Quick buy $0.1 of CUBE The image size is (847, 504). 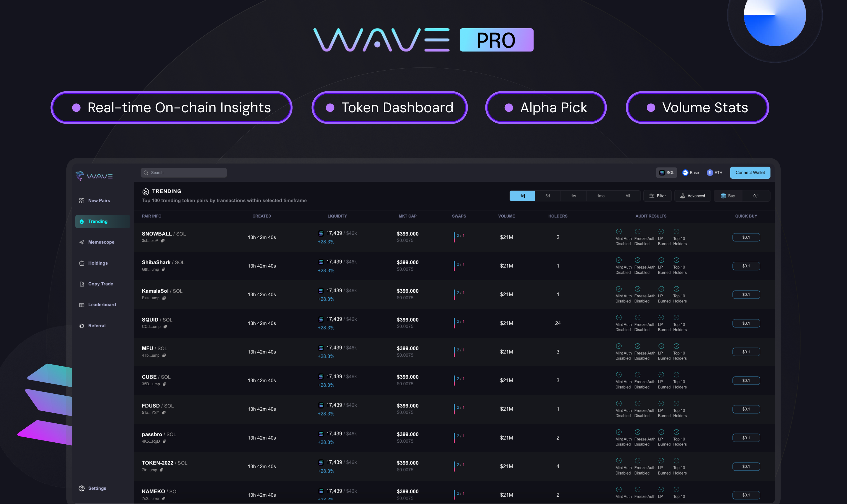[746, 380]
